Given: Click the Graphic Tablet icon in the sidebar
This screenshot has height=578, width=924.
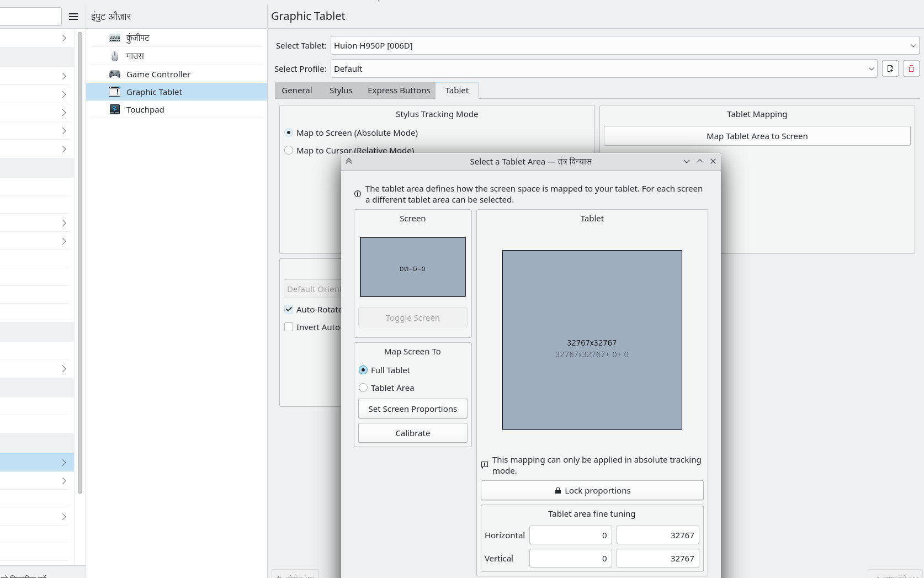Looking at the screenshot, I should point(114,92).
